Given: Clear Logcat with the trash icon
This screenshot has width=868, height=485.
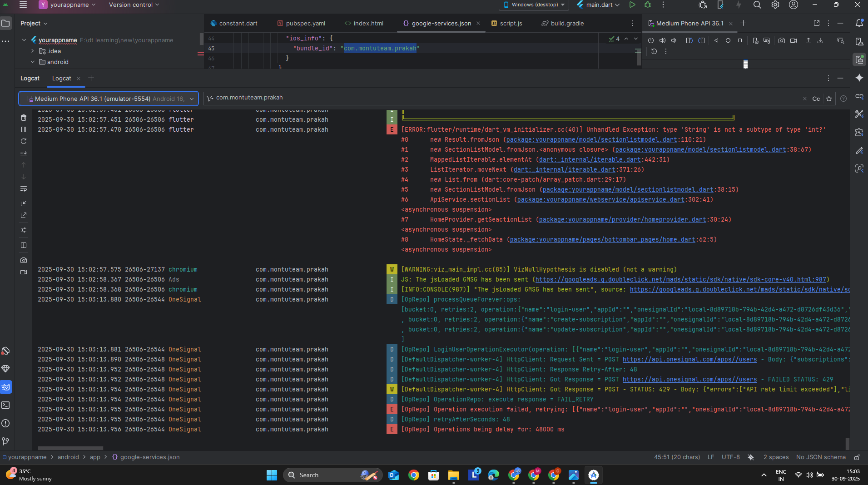Looking at the screenshot, I should [24, 118].
